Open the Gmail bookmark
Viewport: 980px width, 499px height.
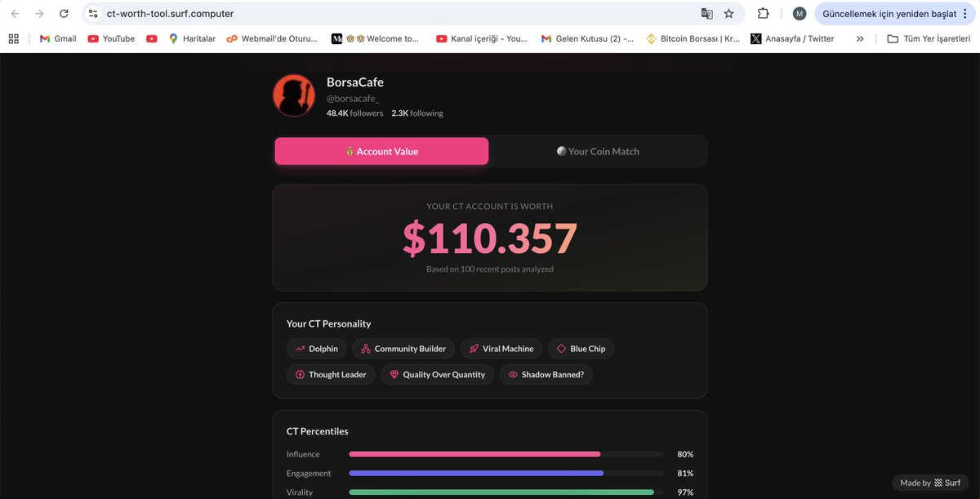[58, 38]
